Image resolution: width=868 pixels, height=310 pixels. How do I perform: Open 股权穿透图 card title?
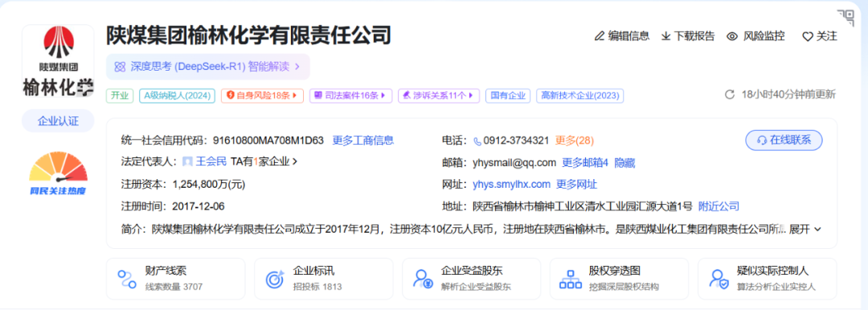tap(615, 271)
